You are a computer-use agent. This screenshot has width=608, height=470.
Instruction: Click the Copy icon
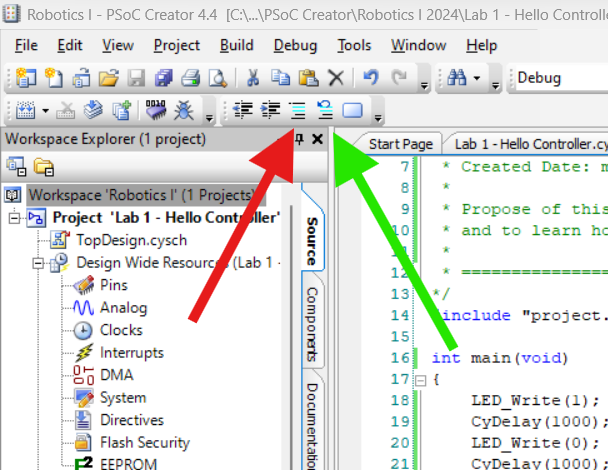click(280, 78)
